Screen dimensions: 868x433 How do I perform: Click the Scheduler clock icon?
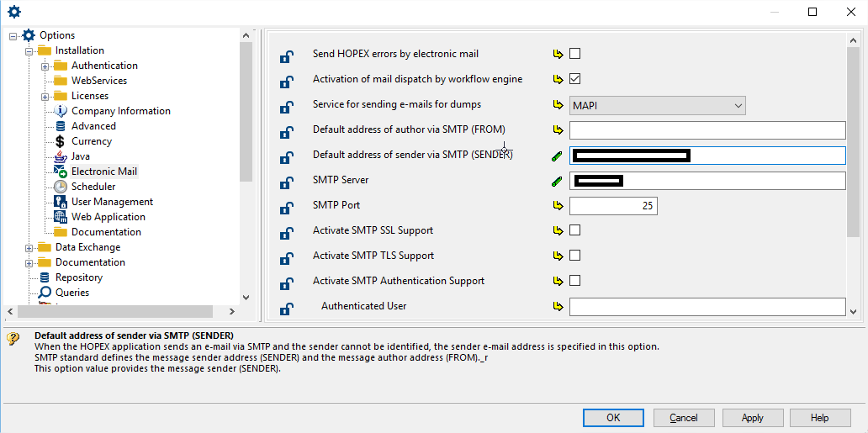click(x=60, y=187)
